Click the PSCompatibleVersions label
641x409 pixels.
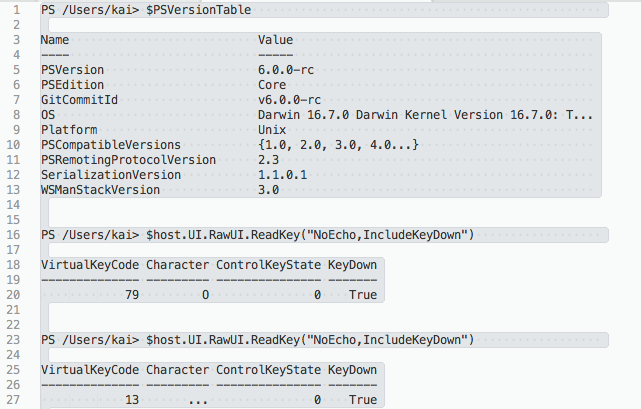coord(111,145)
